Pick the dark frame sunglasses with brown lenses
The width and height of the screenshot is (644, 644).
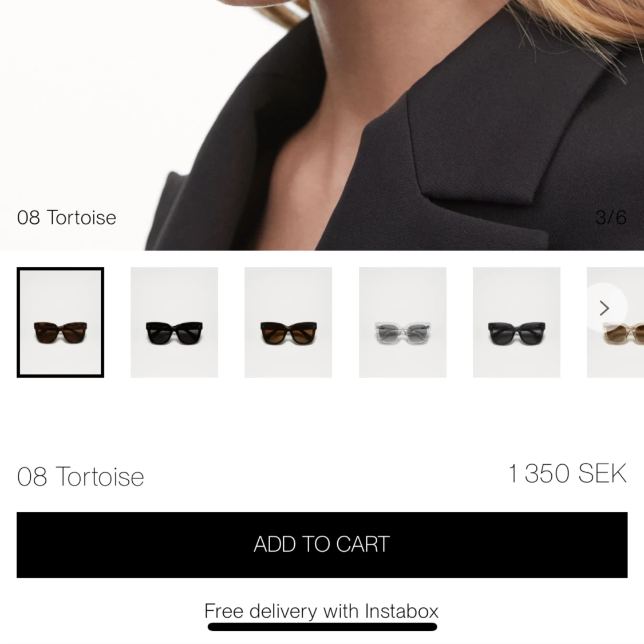(x=289, y=322)
